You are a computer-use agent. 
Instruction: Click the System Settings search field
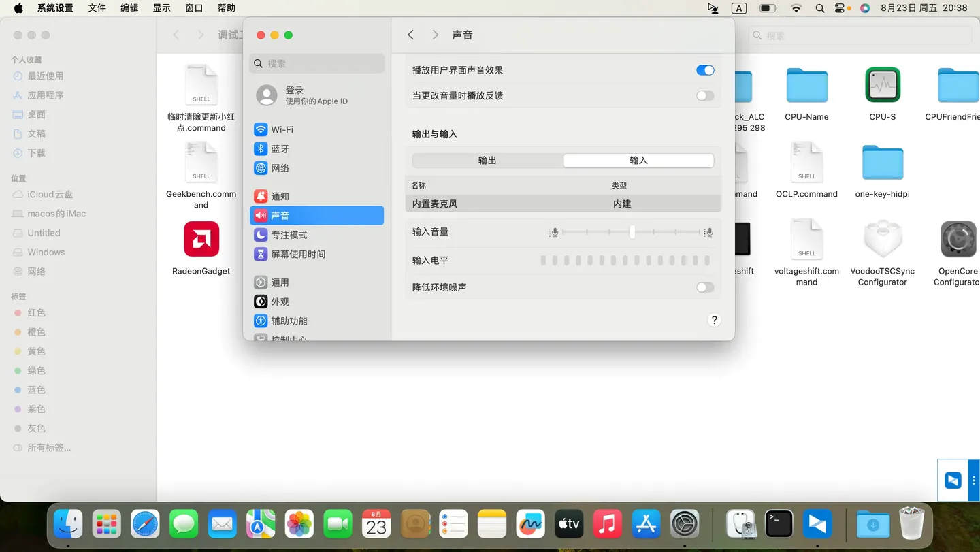tap(316, 63)
